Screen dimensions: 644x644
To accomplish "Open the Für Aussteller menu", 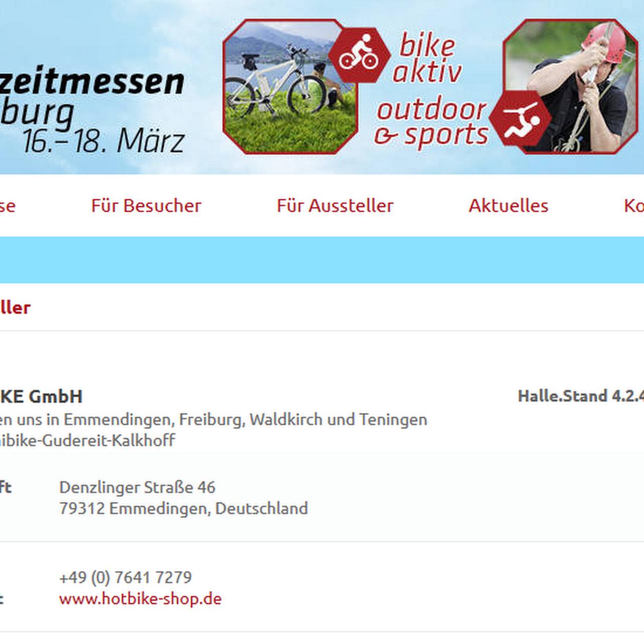I will 335,206.
